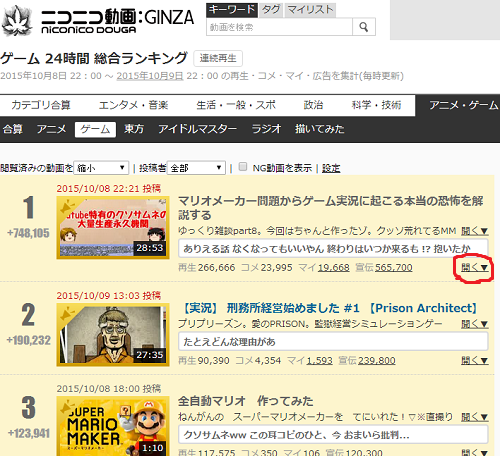Open the マリオメーカー問題 video title

point(331,208)
